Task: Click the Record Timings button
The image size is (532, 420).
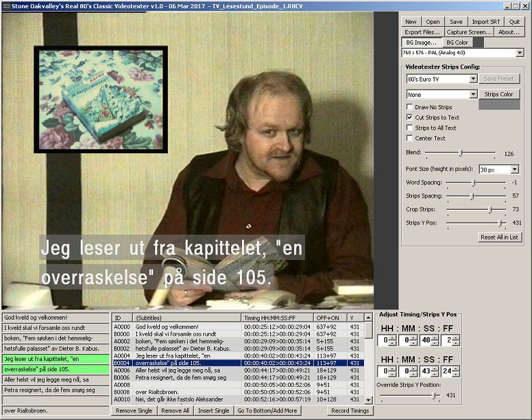Action: click(350, 411)
